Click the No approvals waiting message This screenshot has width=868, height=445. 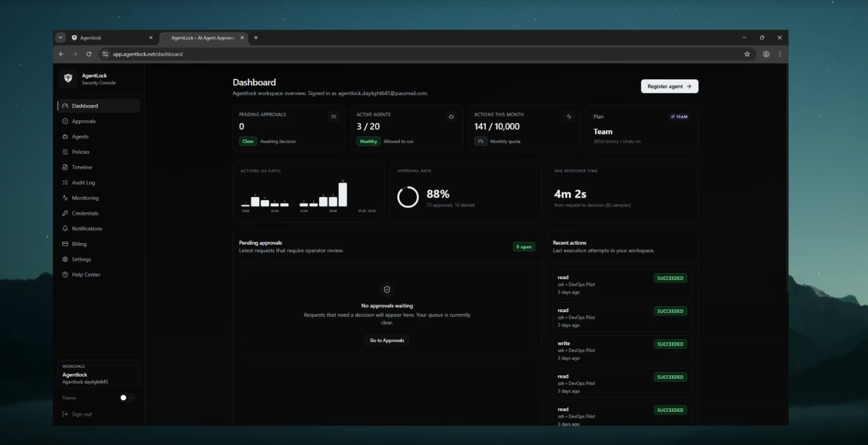pos(387,306)
